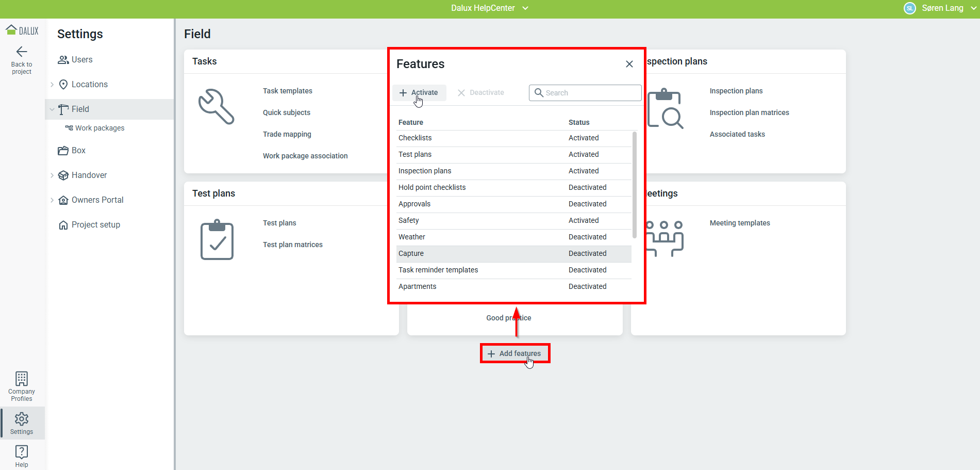The width and height of the screenshot is (980, 470).
Task: Select the Task reminder templates row
Action: [x=514, y=270]
